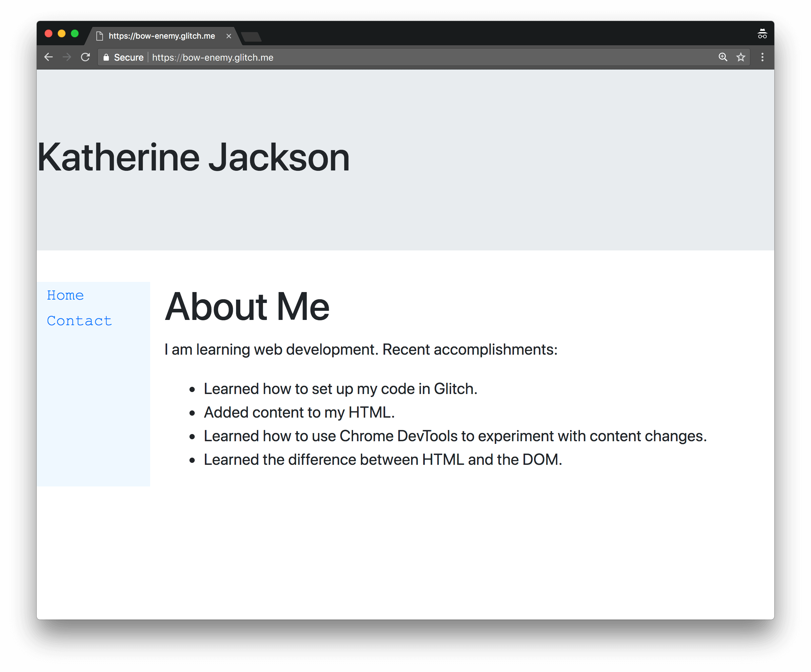Click 'Learned the difference between HTML and the DOM.'
The image size is (811, 672).
[x=383, y=460]
